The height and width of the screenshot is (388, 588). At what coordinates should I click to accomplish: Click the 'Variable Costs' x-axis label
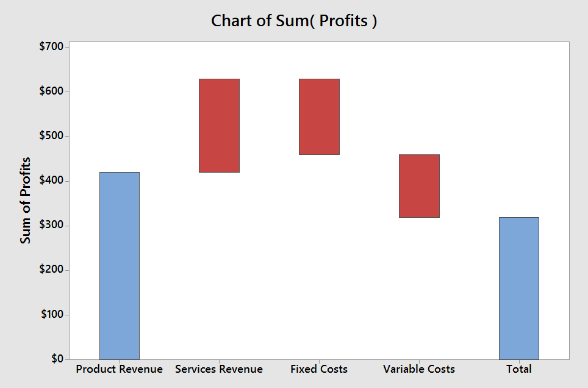[419, 369]
